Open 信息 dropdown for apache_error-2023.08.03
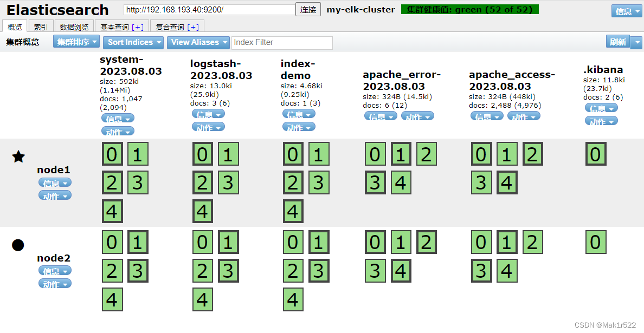Image resolution: width=644 pixels, height=333 pixels. [x=381, y=116]
